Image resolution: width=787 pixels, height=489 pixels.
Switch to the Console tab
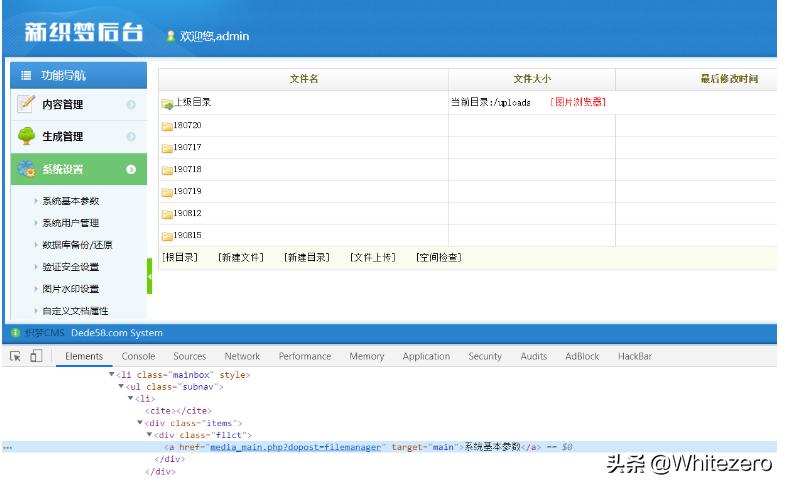click(138, 356)
